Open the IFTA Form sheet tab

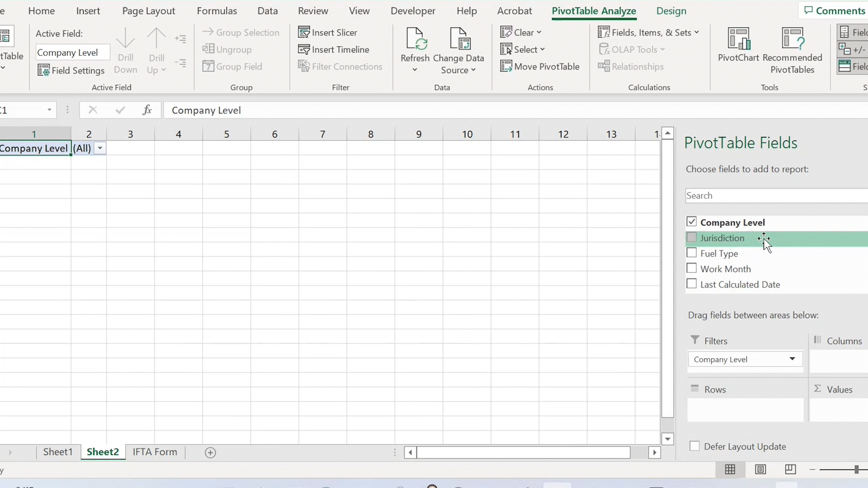(155, 452)
